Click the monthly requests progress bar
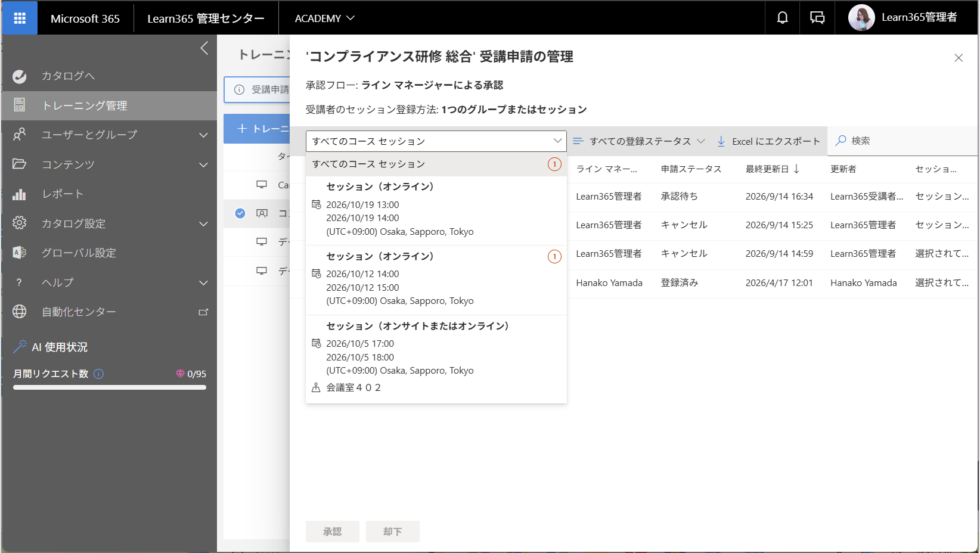Image resolution: width=980 pixels, height=553 pixels. pyautogui.click(x=110, y=387)
